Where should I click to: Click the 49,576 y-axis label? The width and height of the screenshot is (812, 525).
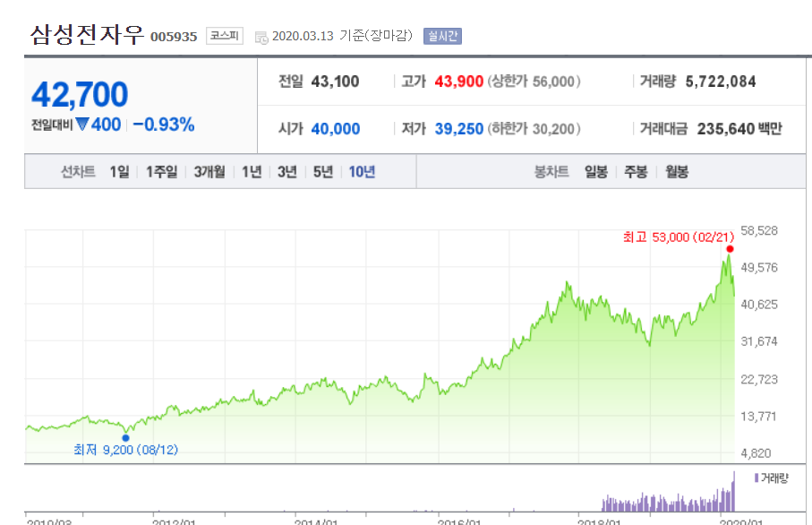click(x=759, y=268)
